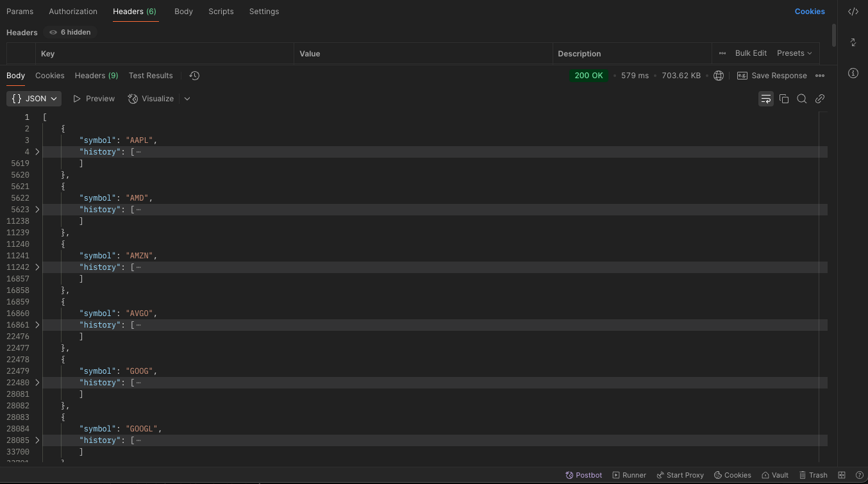
Task: Click Start Proxy in the status bar
Action: pyautogui.click(x=680, y=475)
